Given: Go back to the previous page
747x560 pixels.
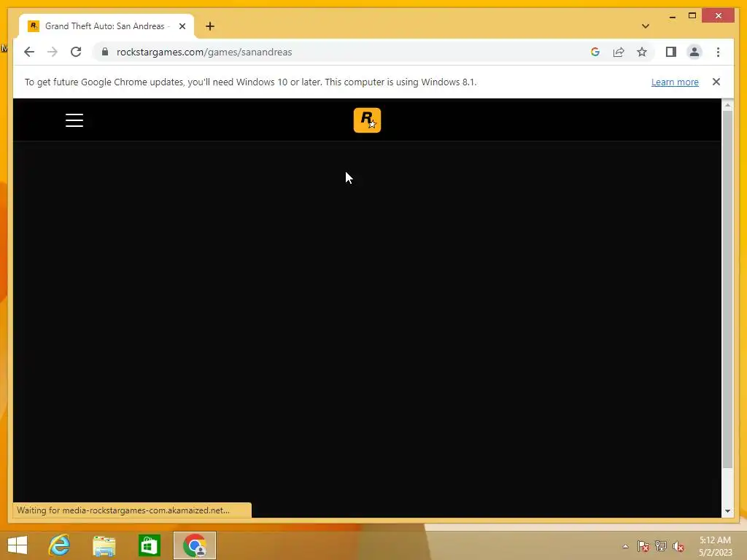Looking at the screenshot, I should 29,52.
